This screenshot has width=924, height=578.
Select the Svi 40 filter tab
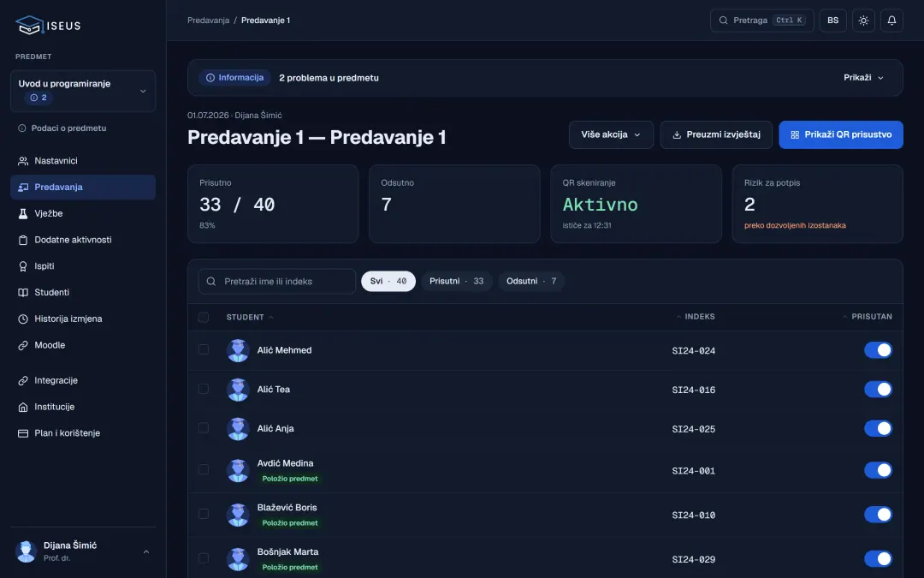tap(388, 282)
